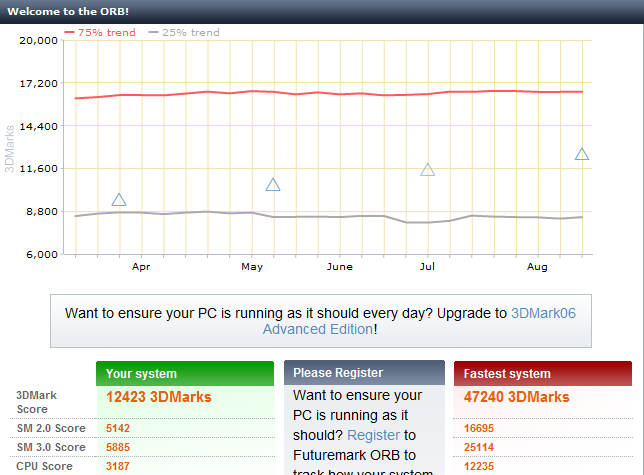This screenshot has width=644, height=475.
Task: Click the '12423 3DMarks' score
Action: click(159, 397)
